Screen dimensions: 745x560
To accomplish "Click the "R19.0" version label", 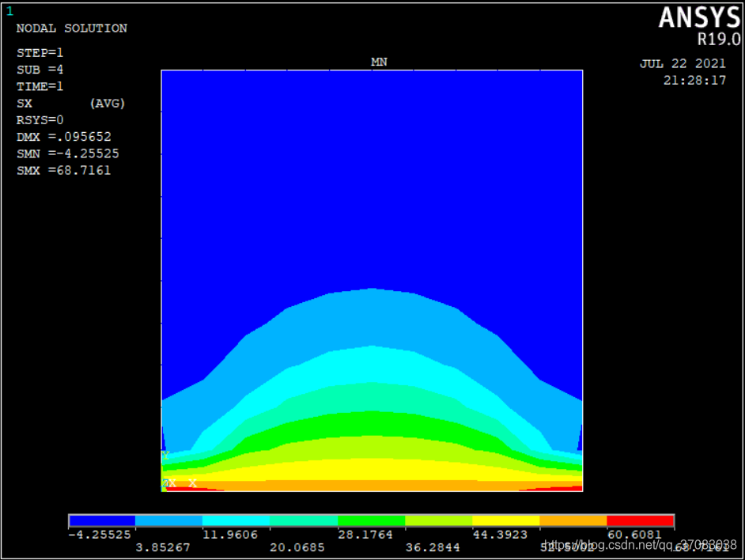I will coord(719,39).
